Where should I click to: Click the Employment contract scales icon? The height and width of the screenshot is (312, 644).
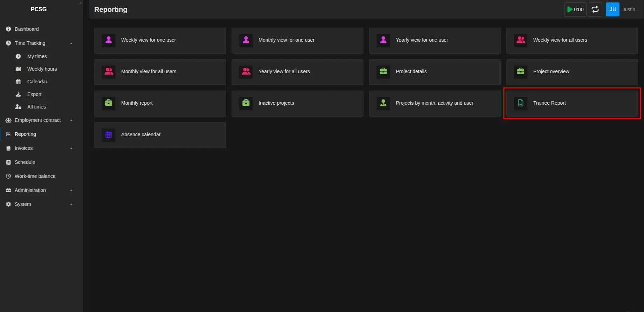[x=8, y=120]
